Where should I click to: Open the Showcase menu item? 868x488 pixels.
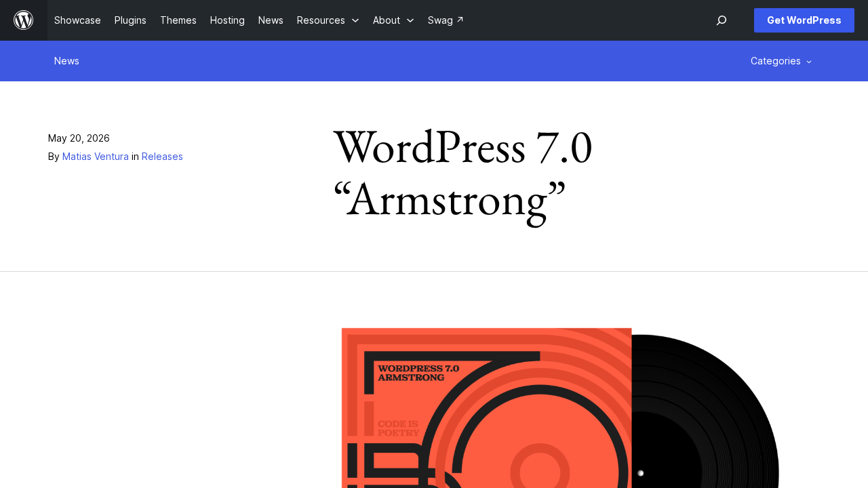coord(77,20)
